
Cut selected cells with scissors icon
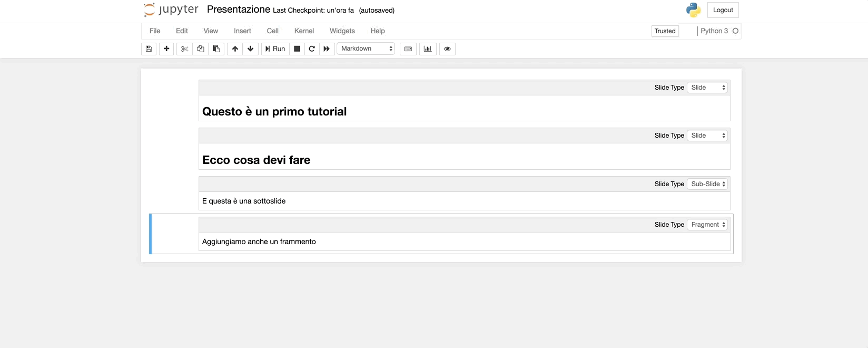(x=184, y=49)
